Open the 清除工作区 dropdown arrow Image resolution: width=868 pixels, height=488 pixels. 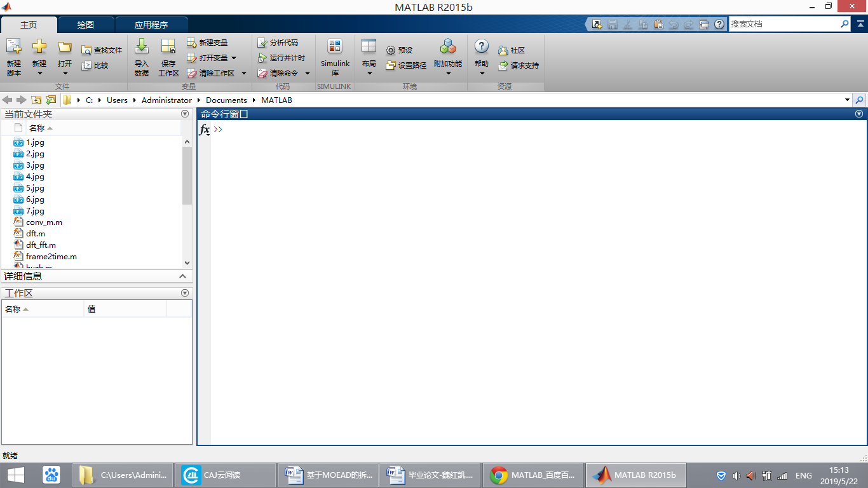point(243,73)
